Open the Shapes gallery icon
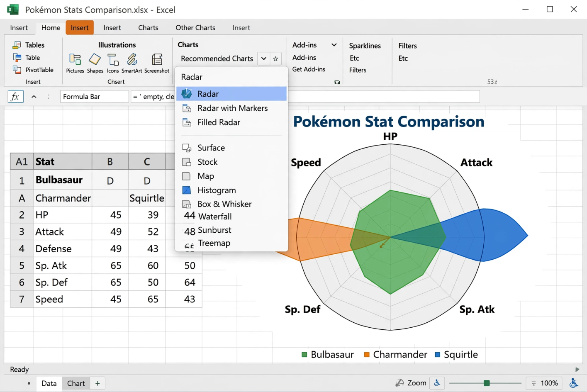 pyautogui.click(x=95, y=60)
